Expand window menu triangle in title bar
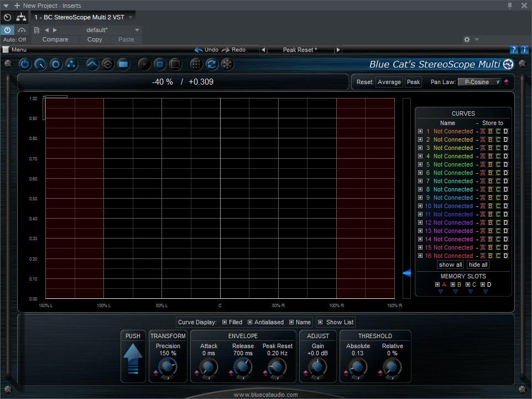This screenshot has height=399, width=532. tap(6, 6)
